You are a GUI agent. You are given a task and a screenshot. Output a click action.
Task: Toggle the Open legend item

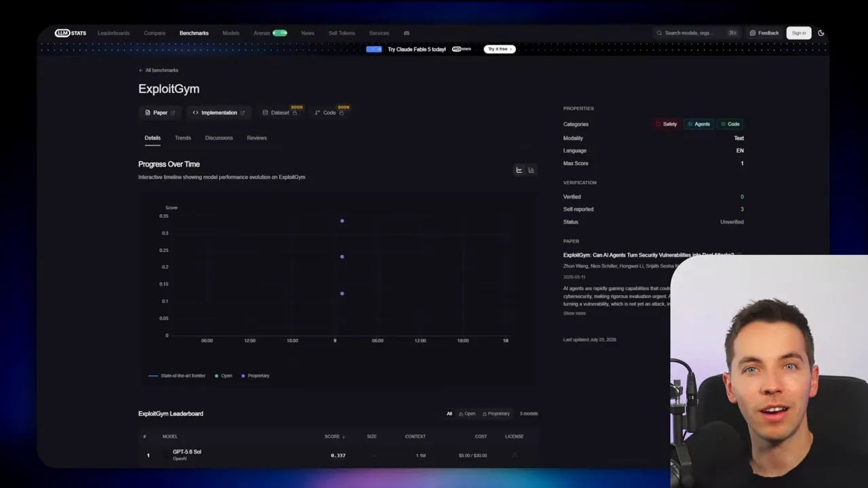click(224, 375)
